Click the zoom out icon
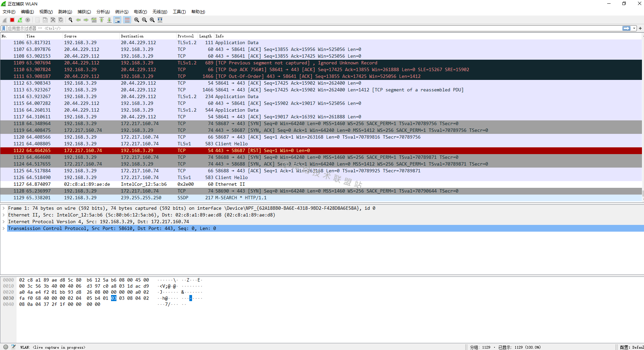The height and width of the screenshot is (350, 644). 144,20
